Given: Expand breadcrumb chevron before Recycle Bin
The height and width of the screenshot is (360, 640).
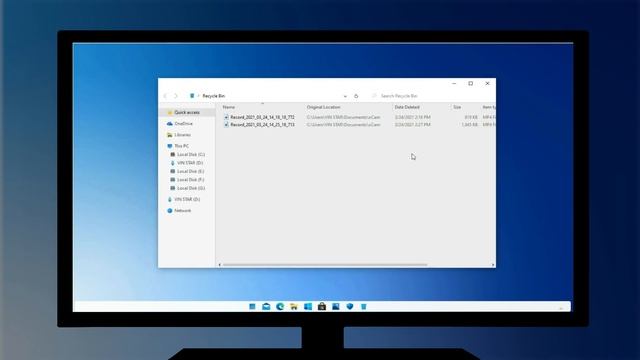Looking at the screenshot, I should click(198, 96).
